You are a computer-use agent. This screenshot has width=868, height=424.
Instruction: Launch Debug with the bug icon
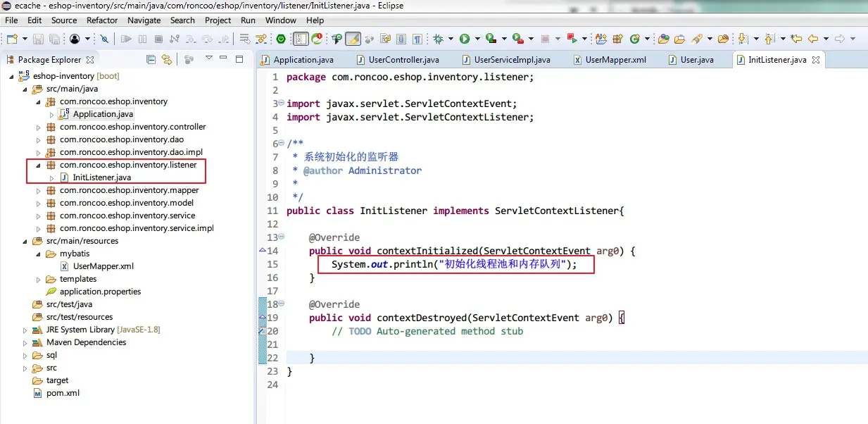point(438,39)
